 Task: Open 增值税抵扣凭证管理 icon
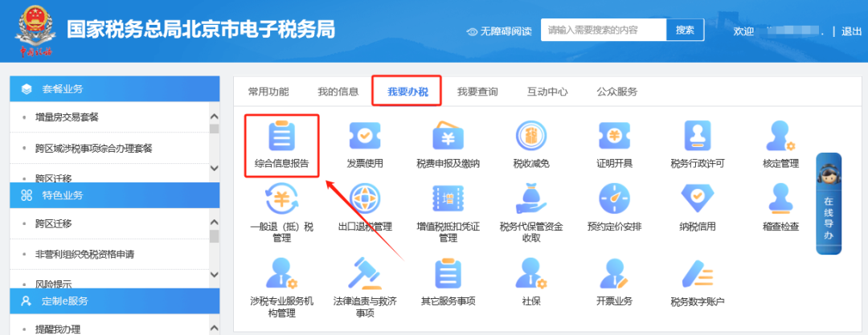(x=448, y=198)
